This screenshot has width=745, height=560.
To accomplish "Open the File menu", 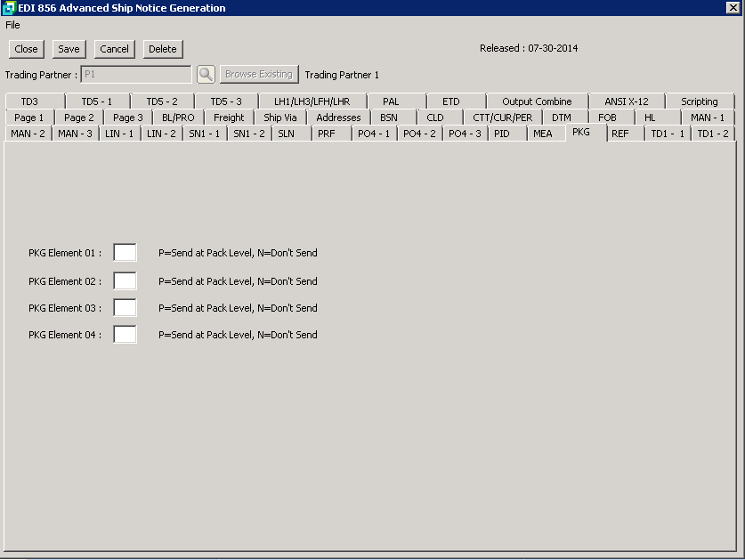I will tap(12, 25).
